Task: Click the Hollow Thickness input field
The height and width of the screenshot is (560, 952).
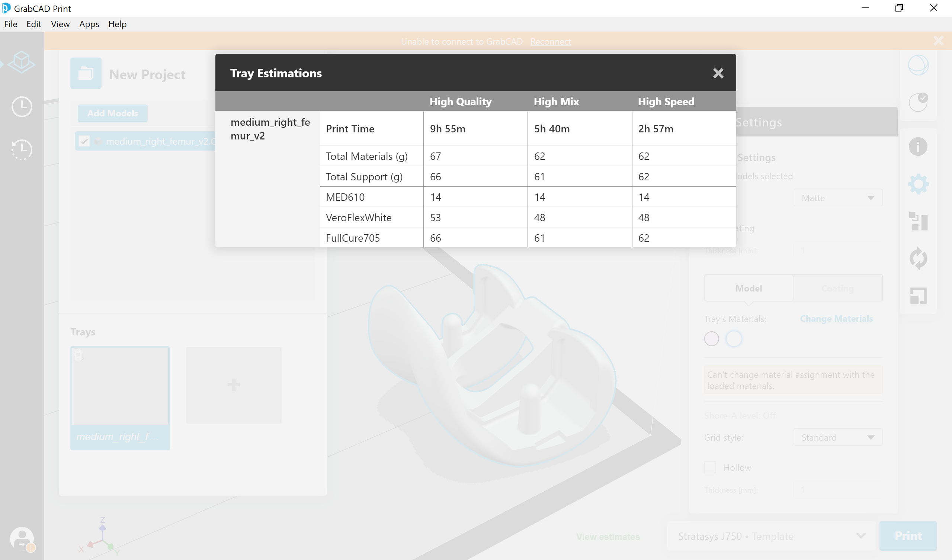Action: (x=838, y=490)
